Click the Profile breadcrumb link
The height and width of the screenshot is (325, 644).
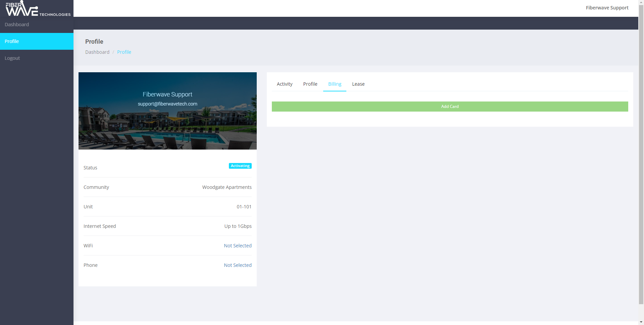coord(124,52)
